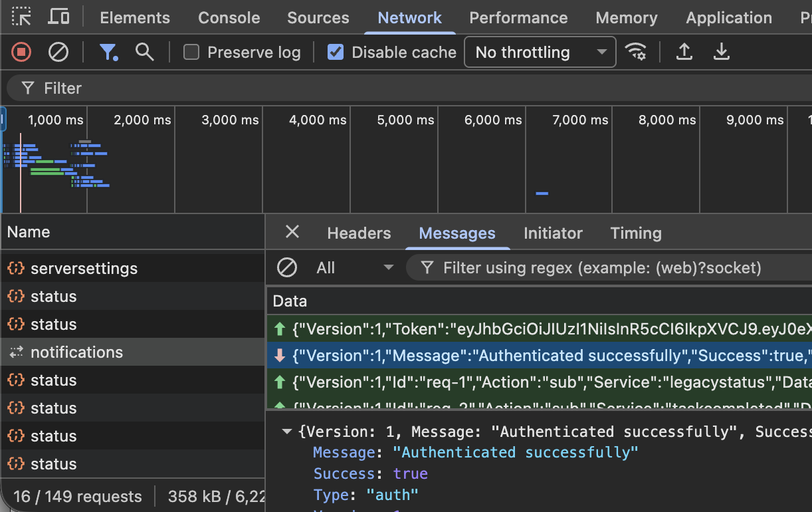
Task: Clear WebSocket messages list
Action: [x=287, y=268]
